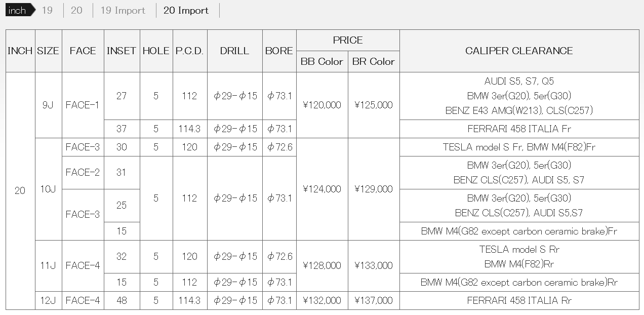
Task: Select the BB Color price header
Action: (x=322, y=62)
